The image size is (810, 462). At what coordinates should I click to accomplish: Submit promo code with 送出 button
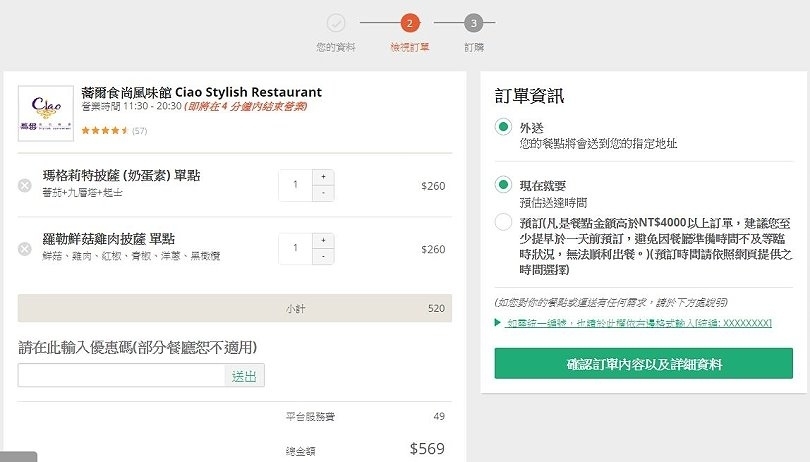(x=245, y=376)
